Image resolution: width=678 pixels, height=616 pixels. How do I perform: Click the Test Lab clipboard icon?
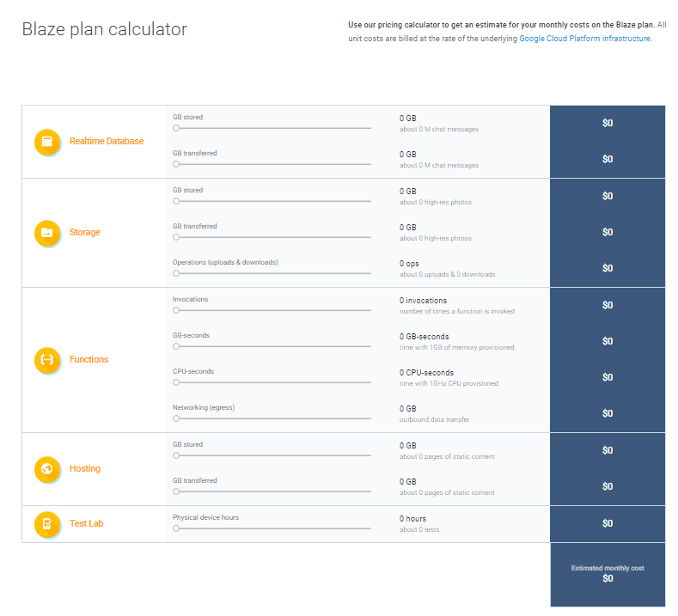point(47,524)
